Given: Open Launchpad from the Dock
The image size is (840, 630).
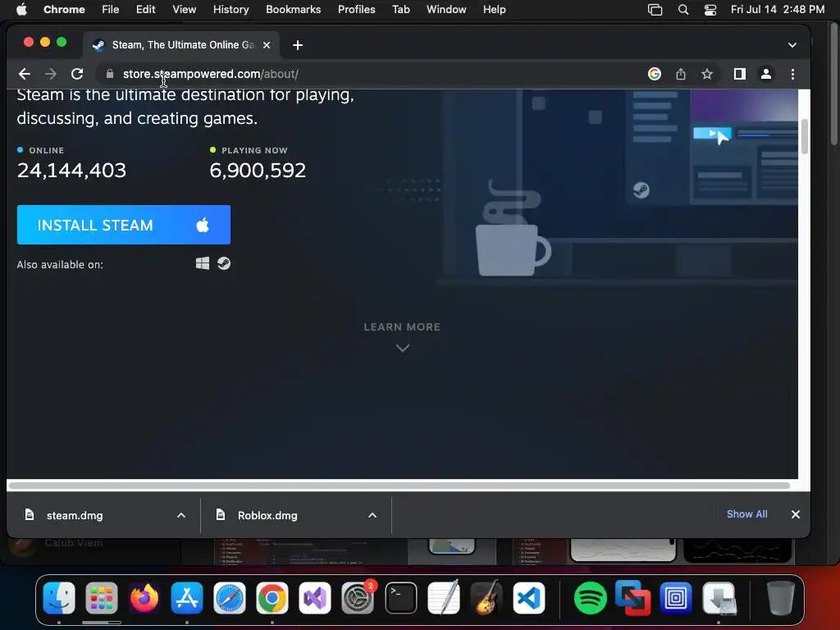Looking at the screenshot, I should coord(101,598).
